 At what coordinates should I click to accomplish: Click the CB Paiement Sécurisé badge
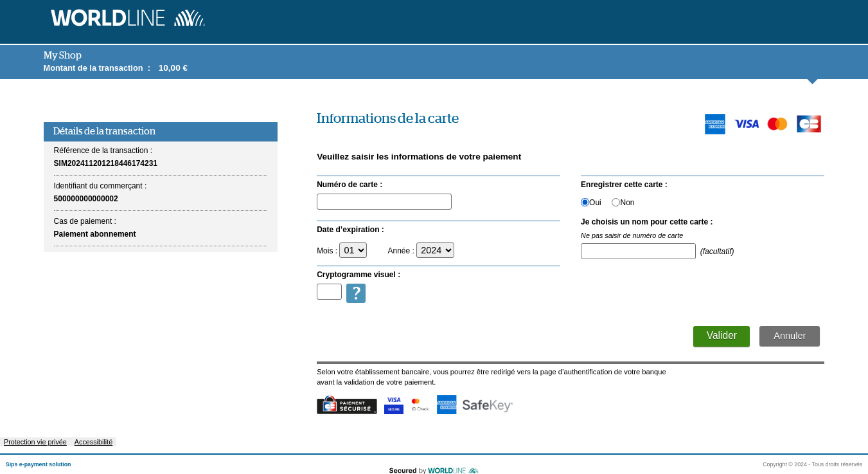tap(347, 405)
